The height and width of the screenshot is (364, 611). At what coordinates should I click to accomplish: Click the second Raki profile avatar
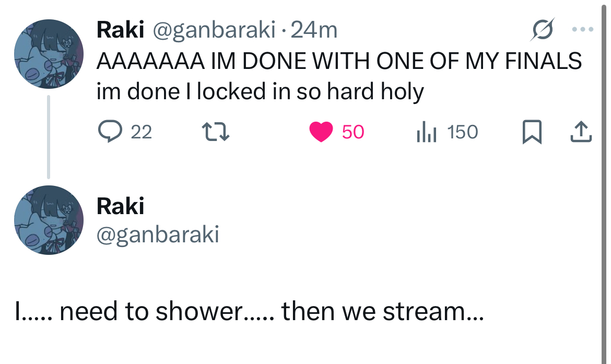[48, 220]
